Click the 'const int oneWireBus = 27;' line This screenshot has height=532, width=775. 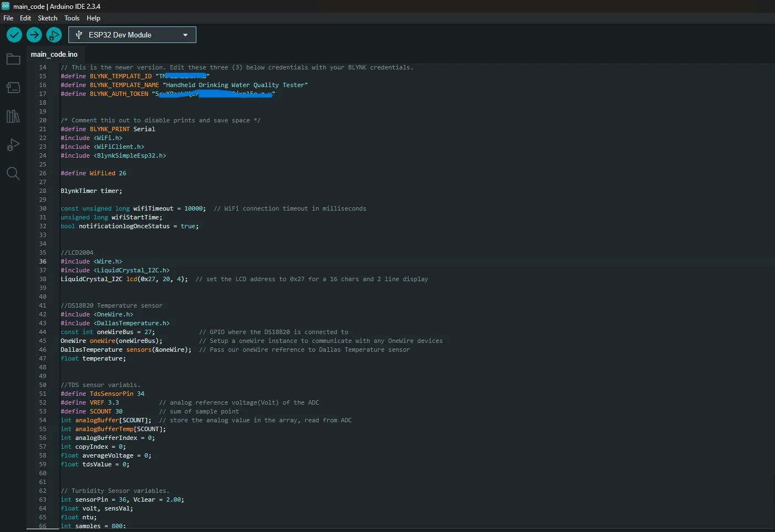108,332
